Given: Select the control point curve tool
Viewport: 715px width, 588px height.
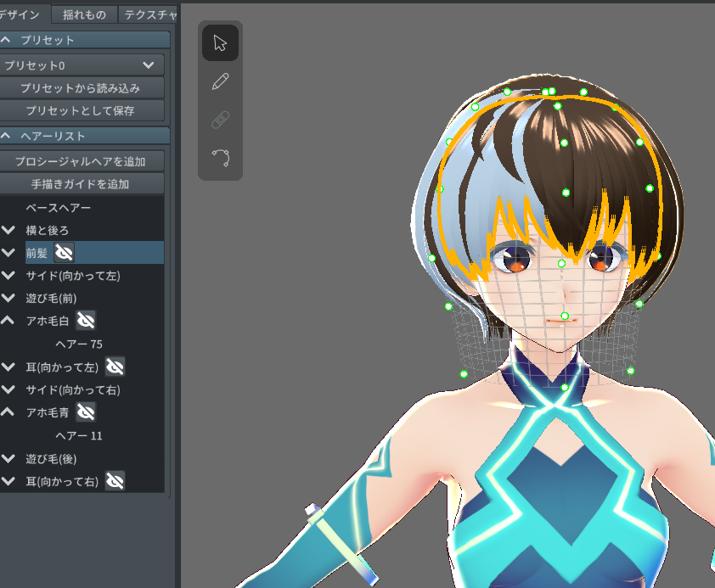Looking at the screenshot, I should click(x=220, y=158).
